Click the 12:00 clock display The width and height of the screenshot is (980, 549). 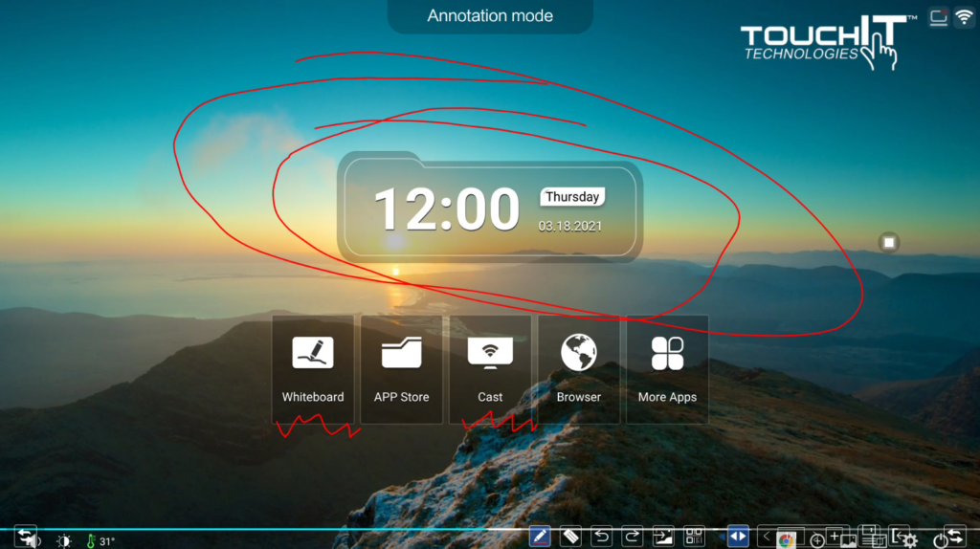pos(446,209)
